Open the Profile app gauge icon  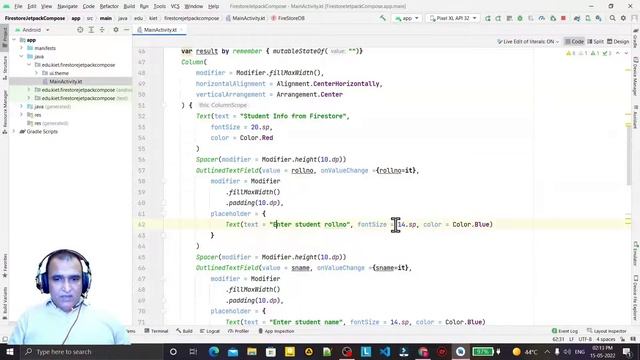click(x=542, y=18)
